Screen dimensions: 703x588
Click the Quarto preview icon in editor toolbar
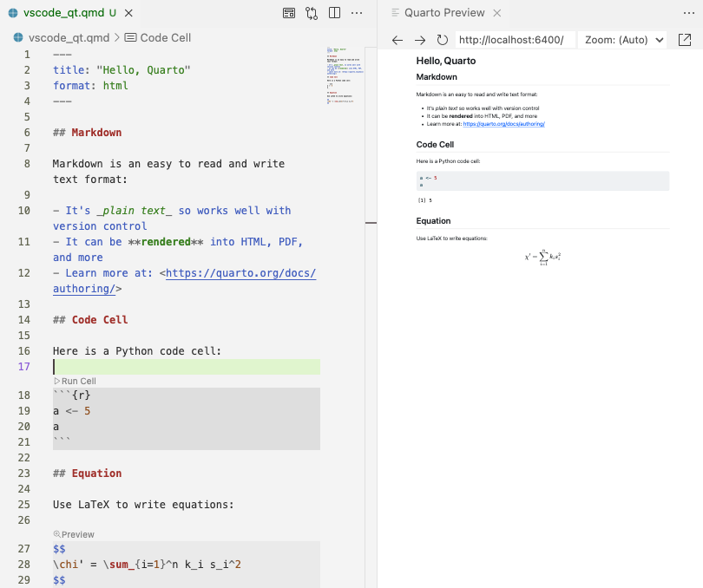pos(289,13)
